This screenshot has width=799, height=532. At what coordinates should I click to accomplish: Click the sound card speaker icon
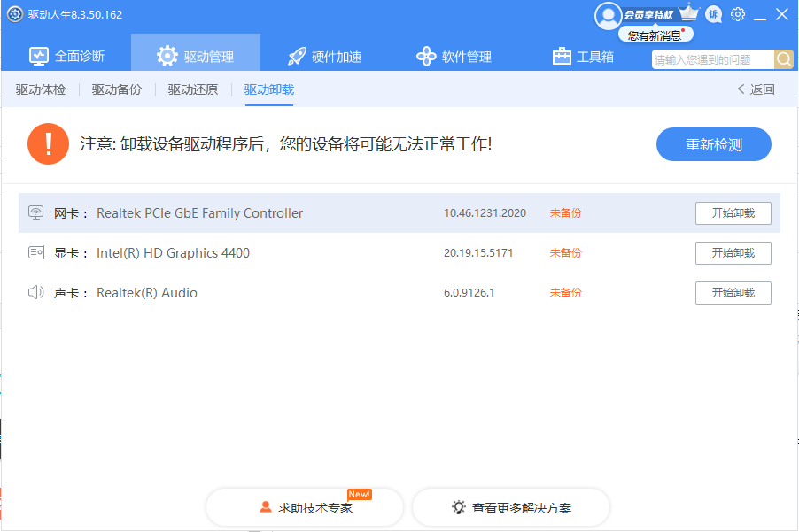tap(35, 293)
